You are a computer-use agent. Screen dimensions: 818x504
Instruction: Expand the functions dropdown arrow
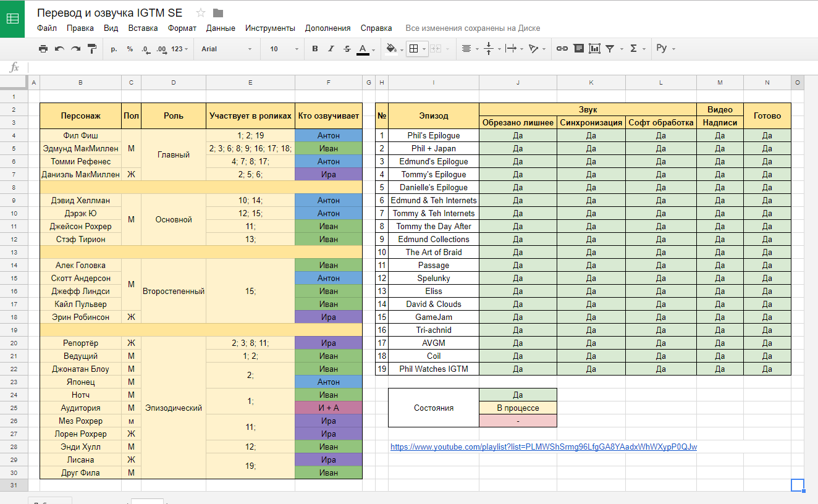pos(644,49)
